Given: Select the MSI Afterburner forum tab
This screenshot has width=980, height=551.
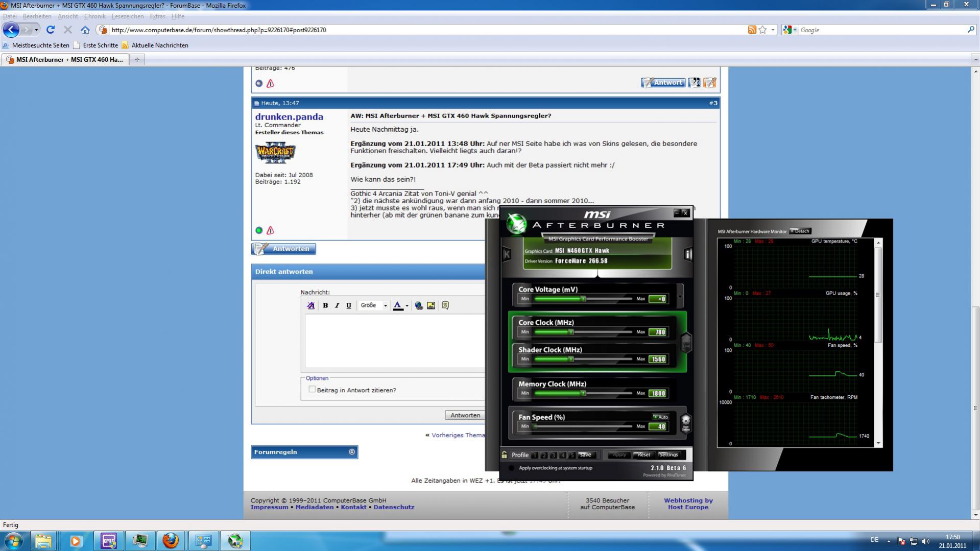Looking at the screenshot, I should pos(65,60).
